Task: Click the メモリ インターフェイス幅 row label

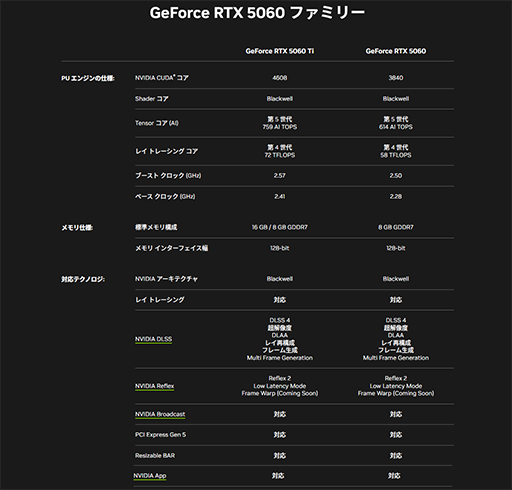Action: coord(171,248)
